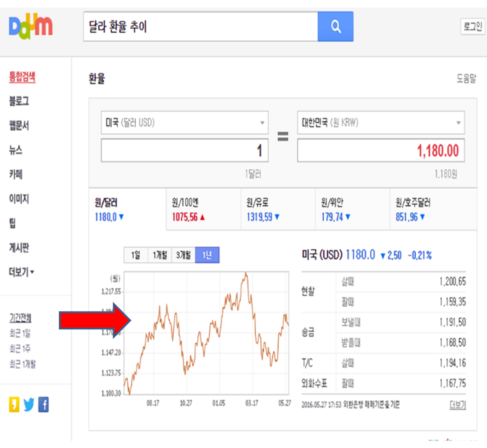Select the 1일 chart period
The width and height of the screenshot is (487, 448).
136,254
